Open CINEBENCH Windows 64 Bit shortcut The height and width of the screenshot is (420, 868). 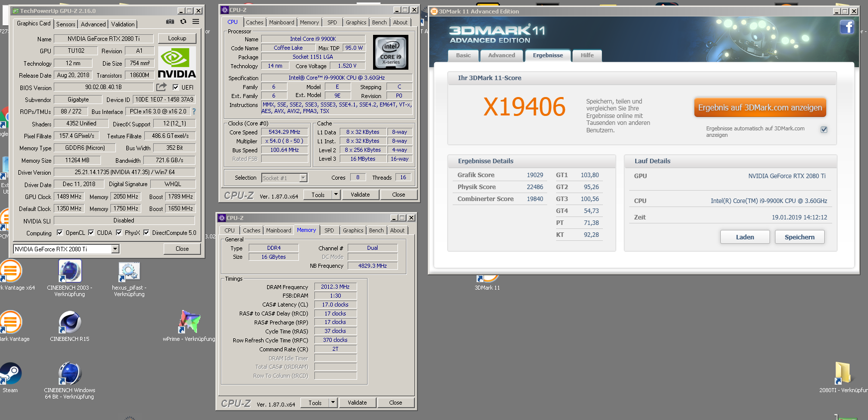[x=70, y=381]
